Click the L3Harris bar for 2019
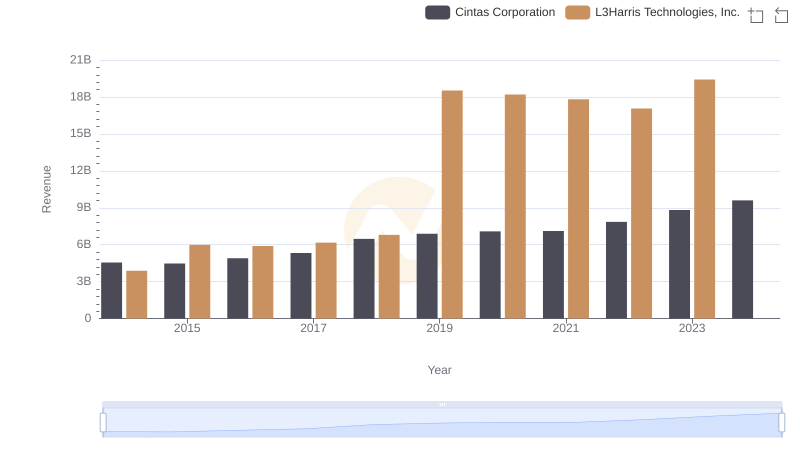This screenshot has width=800, height=461. pos(452,204)
